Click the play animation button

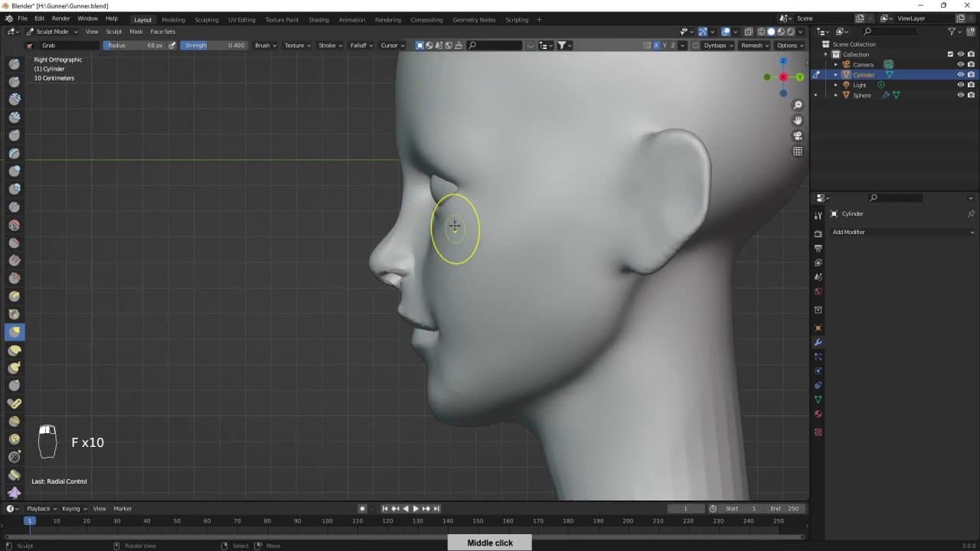coord(416,508)
